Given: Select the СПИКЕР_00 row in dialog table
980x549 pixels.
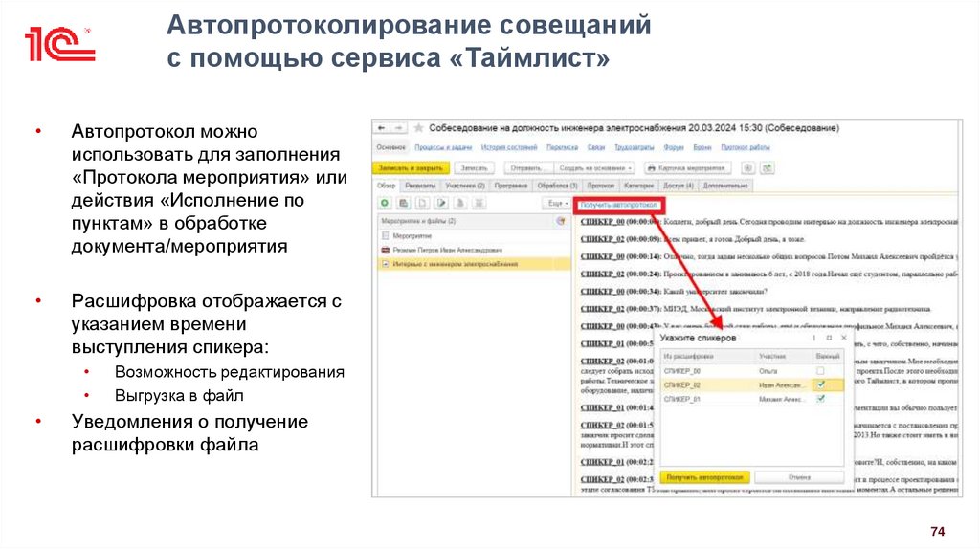Looking at the screenshot, I should pyautogui.click(x=752, y=371).
